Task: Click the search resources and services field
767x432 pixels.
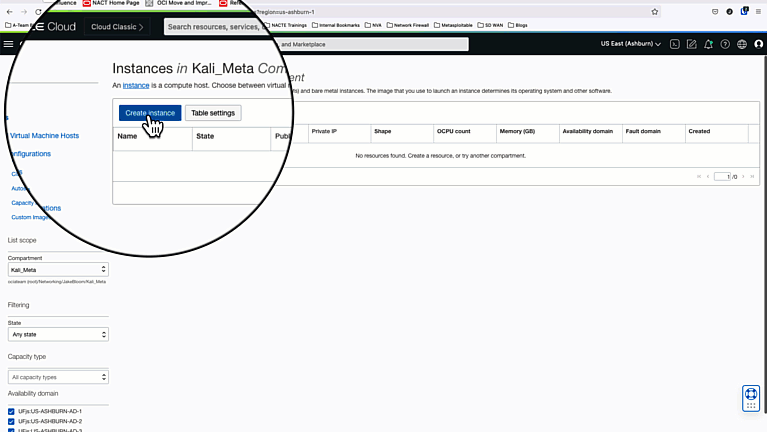Action: click(215, 27)
